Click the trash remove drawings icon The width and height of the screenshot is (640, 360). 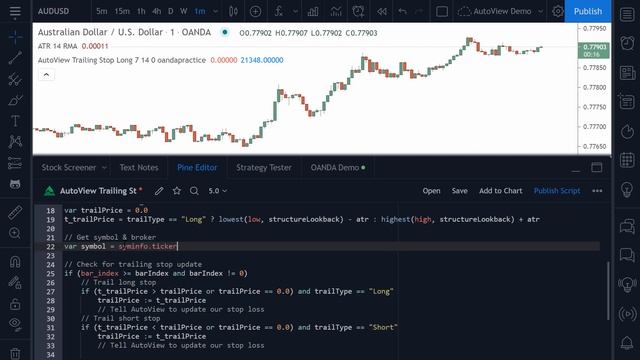coord(15,353)
